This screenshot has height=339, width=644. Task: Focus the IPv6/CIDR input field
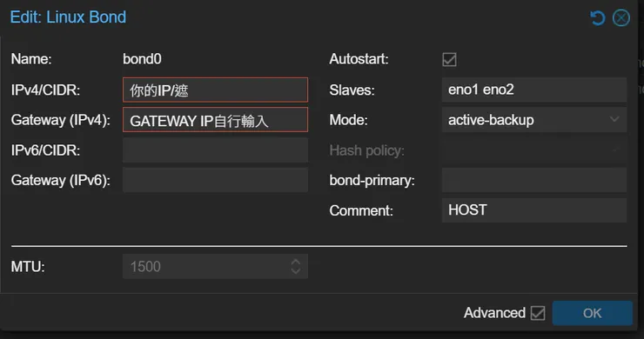[215, 150]
